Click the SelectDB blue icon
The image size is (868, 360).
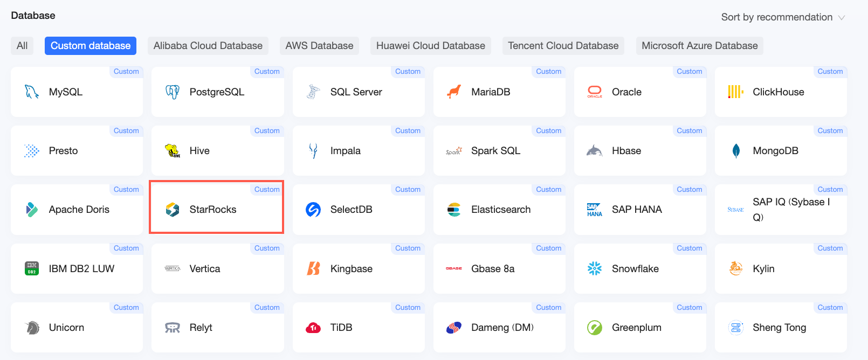point(313,210)
